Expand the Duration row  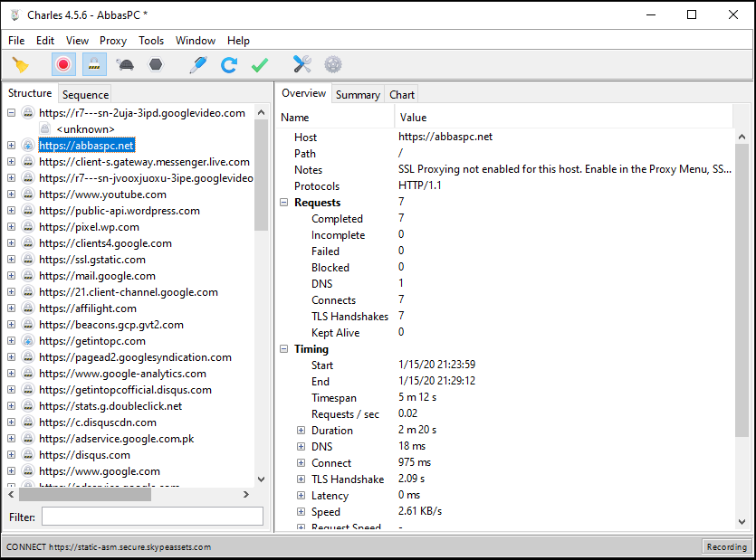point(301,431)
